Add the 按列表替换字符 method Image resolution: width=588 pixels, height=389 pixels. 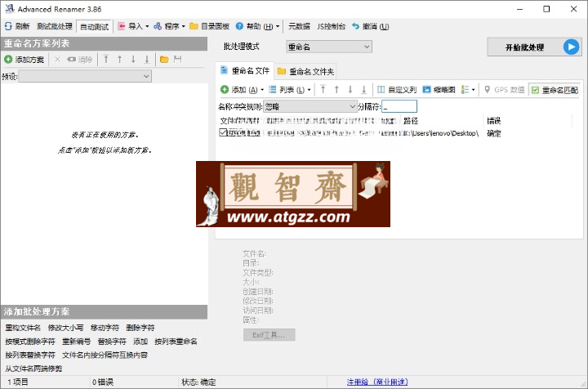30,355
